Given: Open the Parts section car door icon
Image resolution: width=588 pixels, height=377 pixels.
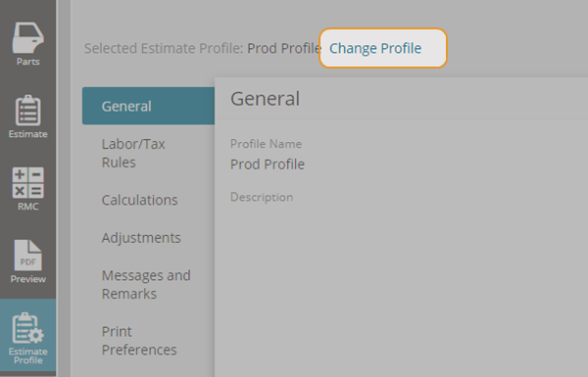Looking at the screenshot, I should click(x=28, y=37).
